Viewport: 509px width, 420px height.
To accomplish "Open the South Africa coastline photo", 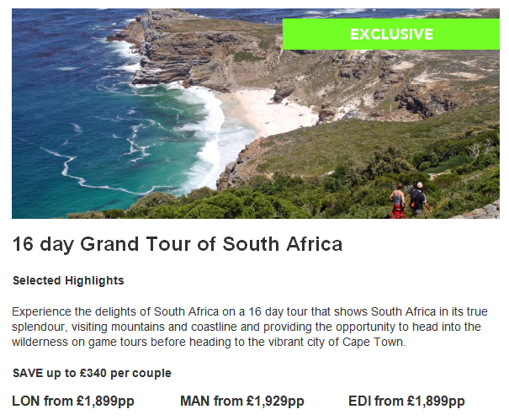I will (256, 114).
